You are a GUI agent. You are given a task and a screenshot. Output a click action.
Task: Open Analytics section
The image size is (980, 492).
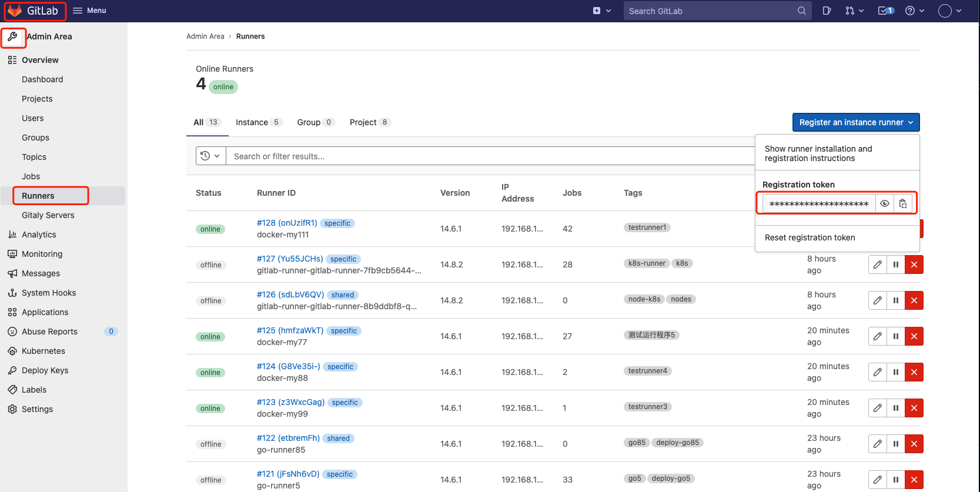39,235
